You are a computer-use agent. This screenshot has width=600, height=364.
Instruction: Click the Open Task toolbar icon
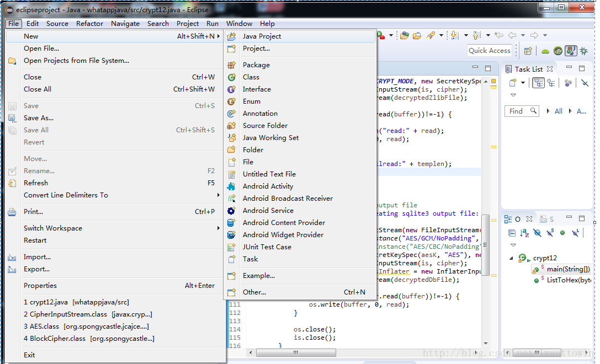(x=417, y=35)
